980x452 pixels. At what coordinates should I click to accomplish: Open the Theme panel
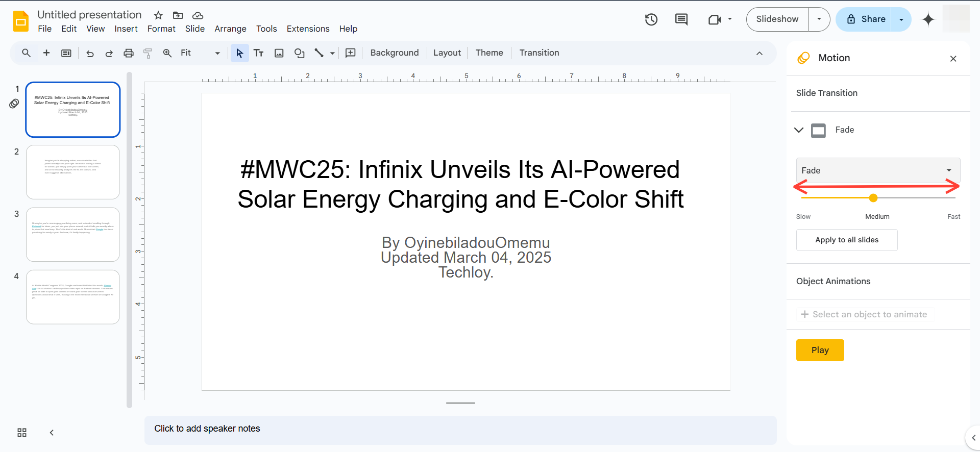489,53
